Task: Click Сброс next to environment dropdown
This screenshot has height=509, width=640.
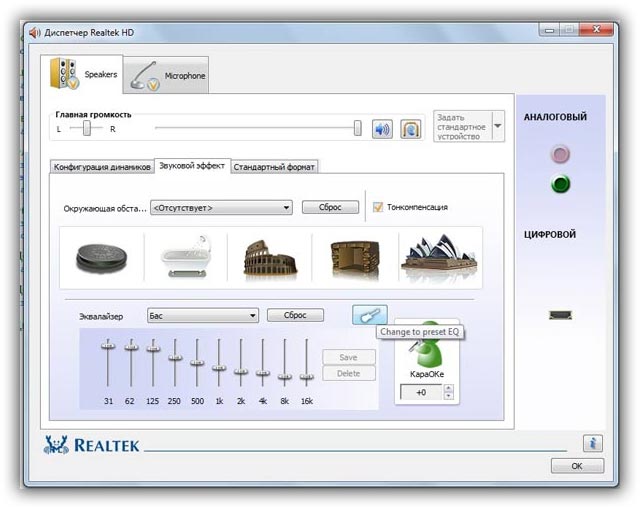Action: click(x=330, y=207)
